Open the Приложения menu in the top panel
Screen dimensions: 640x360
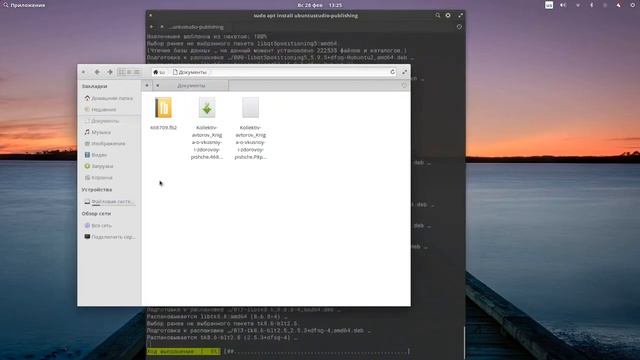pos(24,5)
